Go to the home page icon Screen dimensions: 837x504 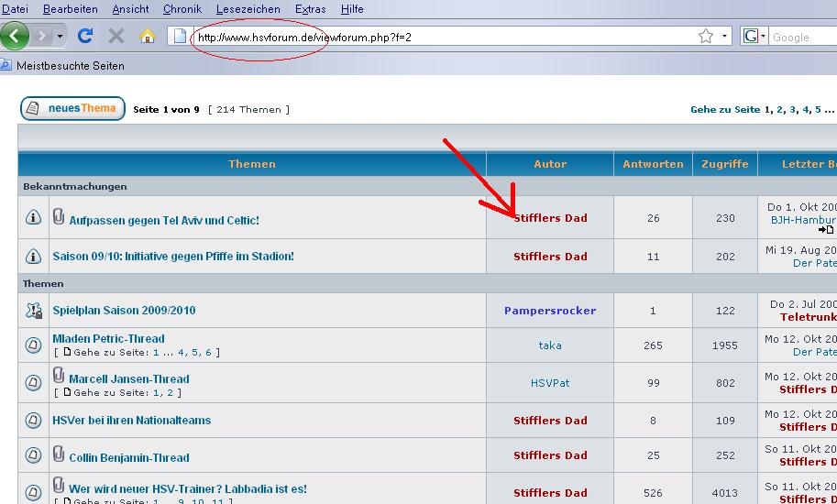click(147, 37)
